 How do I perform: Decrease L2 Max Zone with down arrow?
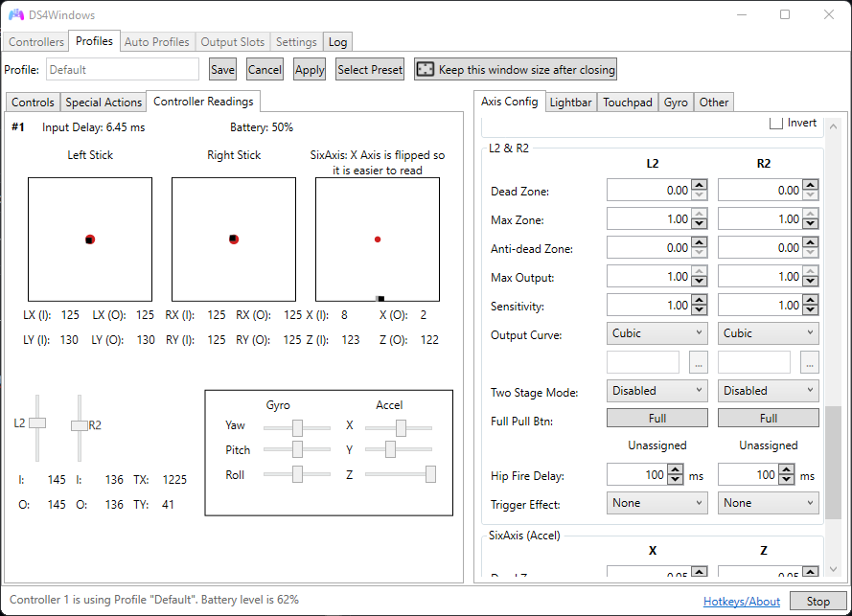coord(700,224)
